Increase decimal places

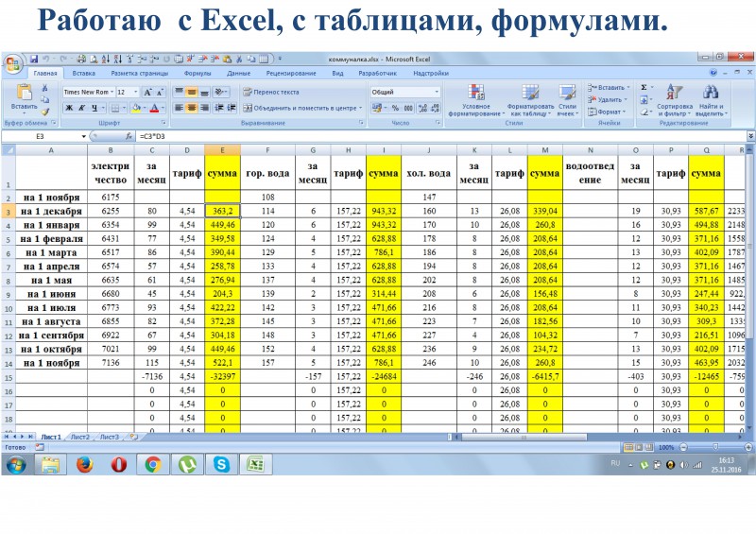(422, 108)
